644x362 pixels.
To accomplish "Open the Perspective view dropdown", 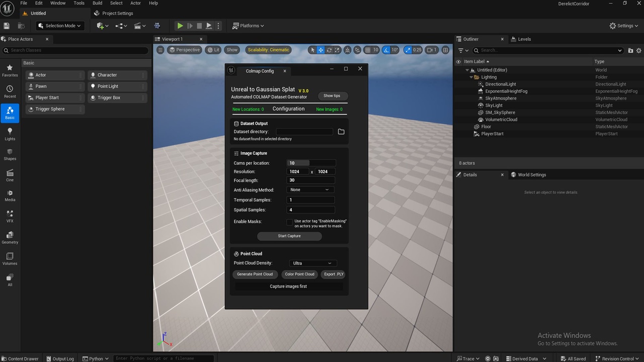I will click(185, 50).
